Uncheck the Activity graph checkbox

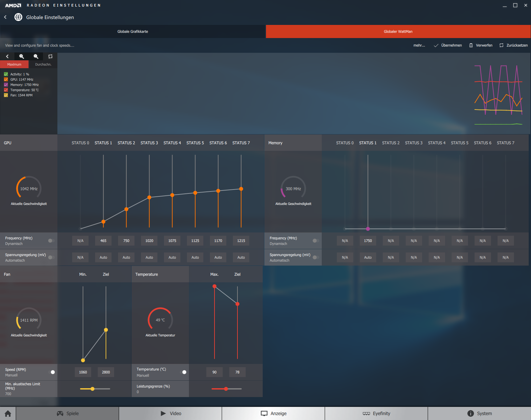click(6, 74)
